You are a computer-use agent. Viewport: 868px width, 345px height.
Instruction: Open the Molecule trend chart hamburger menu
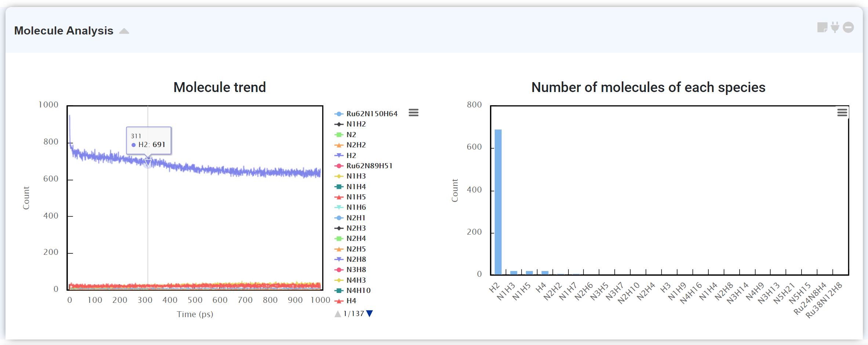pyautogui.click(x=414, y=113)
